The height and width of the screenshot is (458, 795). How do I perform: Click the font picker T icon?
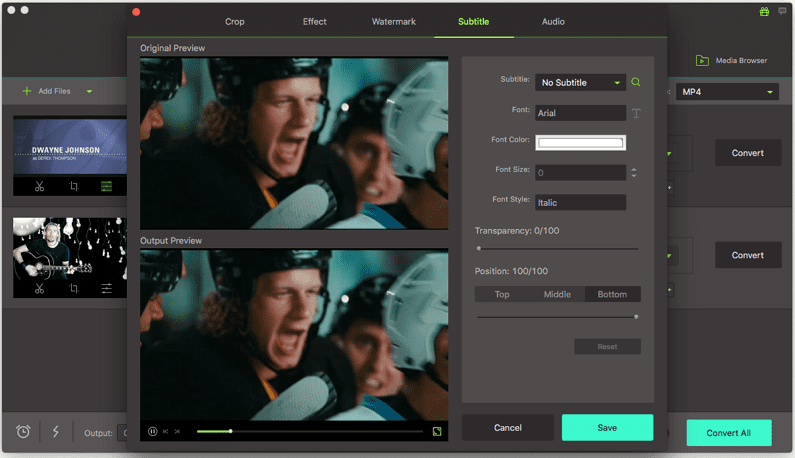636,113
